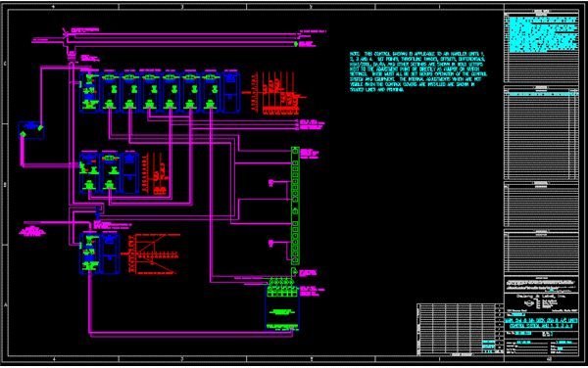
Task: Select the cyan drawing title in the title block
Action: tap(541, 323)
